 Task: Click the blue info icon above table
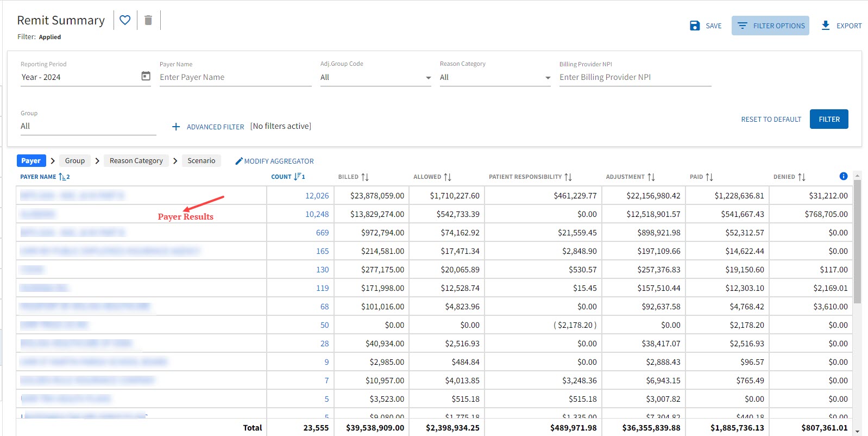click(843, 176)
